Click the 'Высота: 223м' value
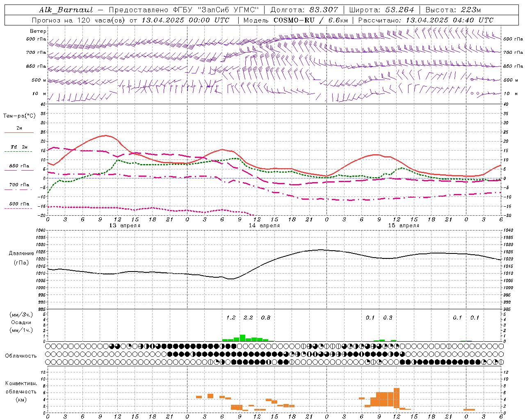The width and height of the screenshot is (525, 420). [x=453, y=10]
